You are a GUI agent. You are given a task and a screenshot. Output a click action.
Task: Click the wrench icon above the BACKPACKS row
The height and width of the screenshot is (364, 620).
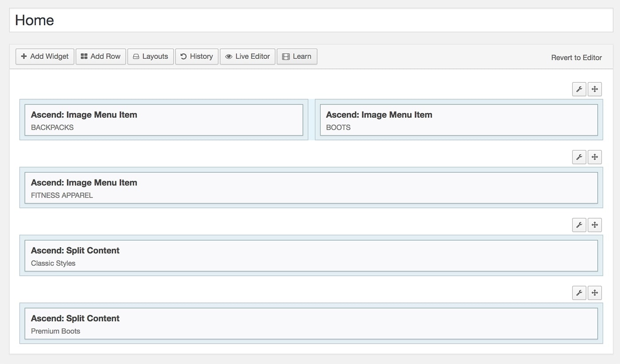tap(579, 89)
